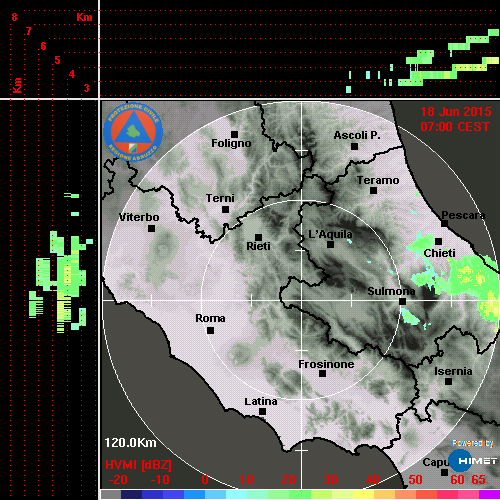
Task: Click the -10 value on dBZ scale
Action: pos(160,480)
